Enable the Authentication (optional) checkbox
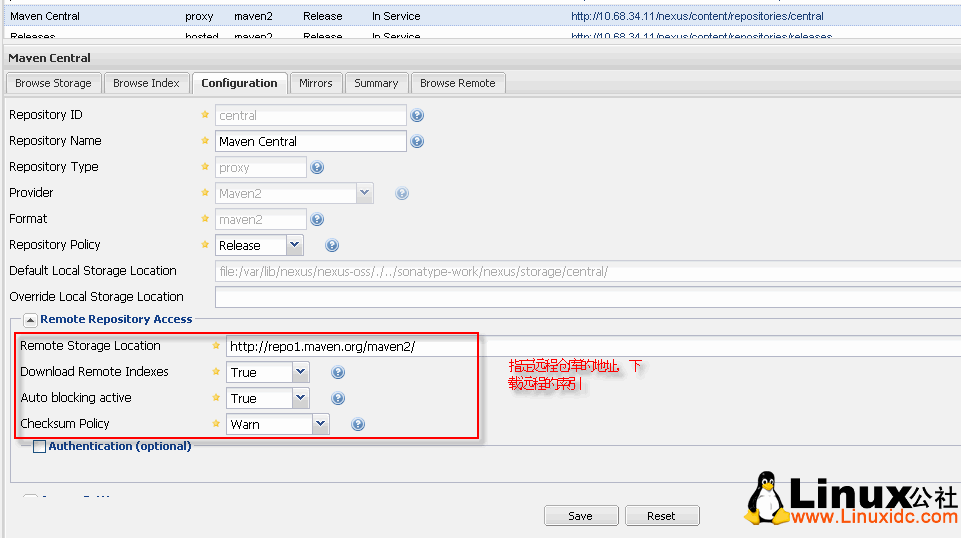 (x=39, y=446)
